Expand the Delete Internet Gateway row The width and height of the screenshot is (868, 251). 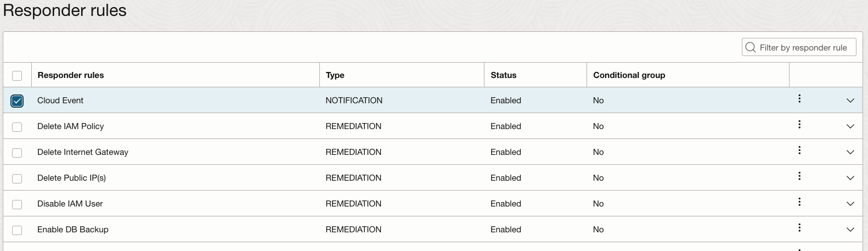tap(850, 152)
